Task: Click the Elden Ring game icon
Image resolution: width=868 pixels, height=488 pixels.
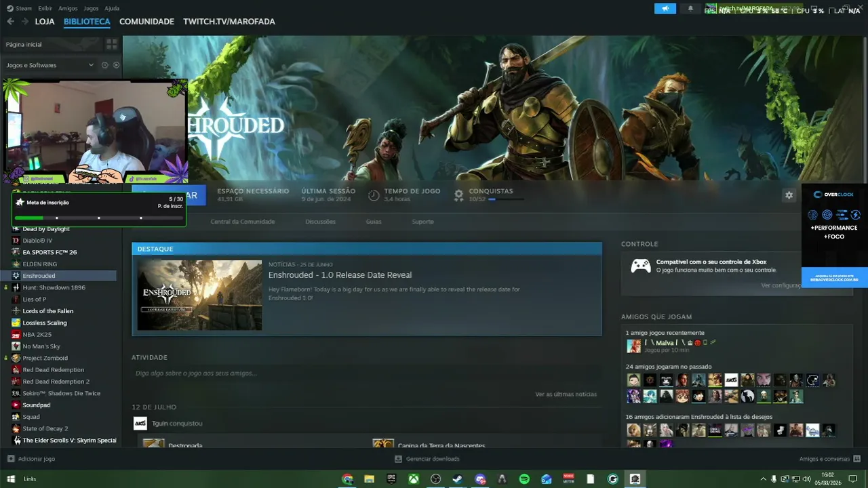Action: 16,264
